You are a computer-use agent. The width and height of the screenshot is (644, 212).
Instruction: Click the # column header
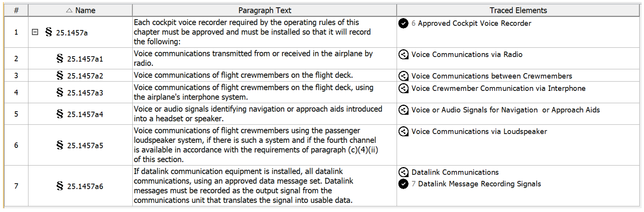16,11
